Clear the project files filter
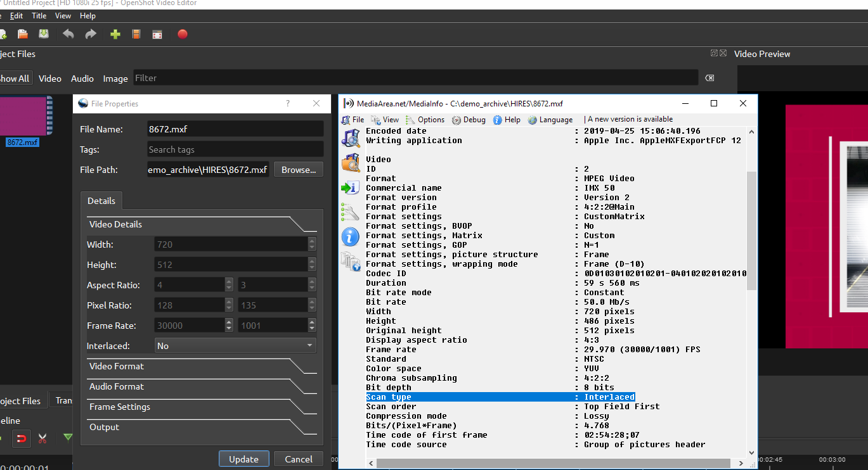Viewport: 868px width, 470px height. click(709, 78)
